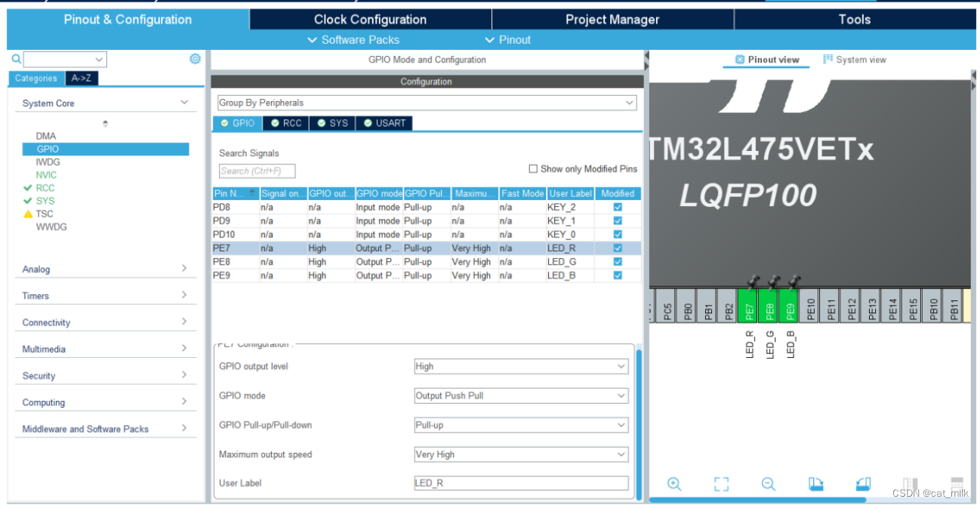Viewport: 980px width, 505px height.
Task: Click the PB10 pin on the chip
Action: (932, 307)
